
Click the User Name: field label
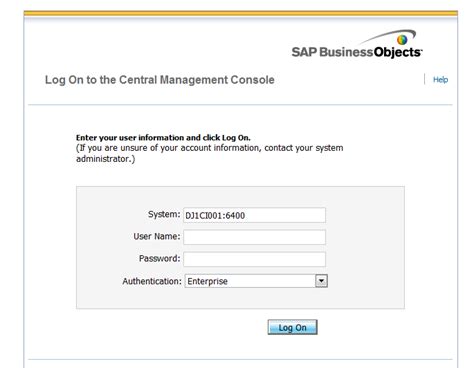click(x=157, y=236)
